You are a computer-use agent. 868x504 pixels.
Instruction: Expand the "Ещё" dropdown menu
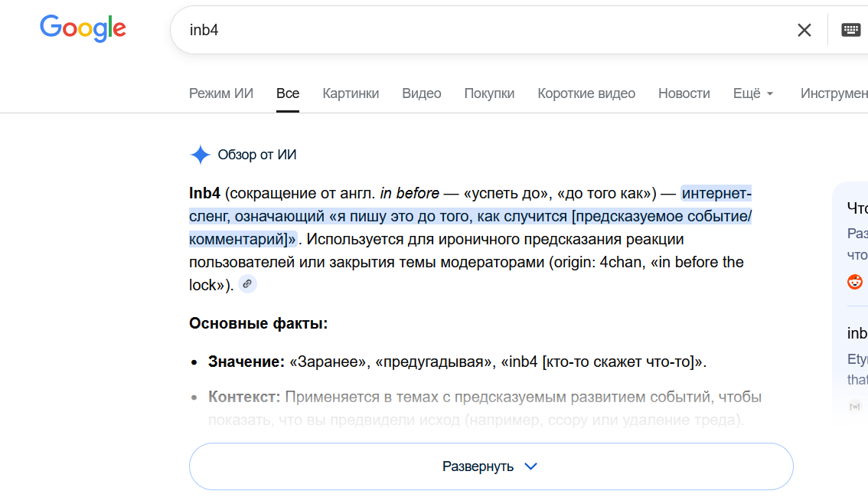click(x=753, y=93)
